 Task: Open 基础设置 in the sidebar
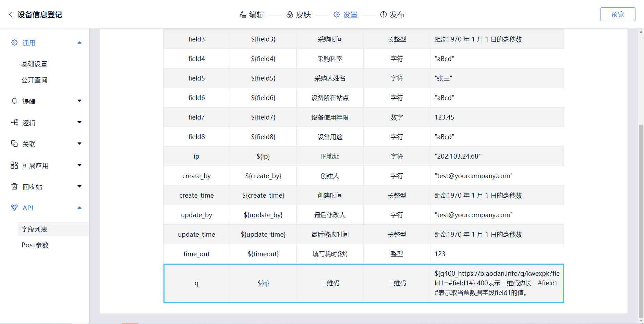(x=34, y=64)
